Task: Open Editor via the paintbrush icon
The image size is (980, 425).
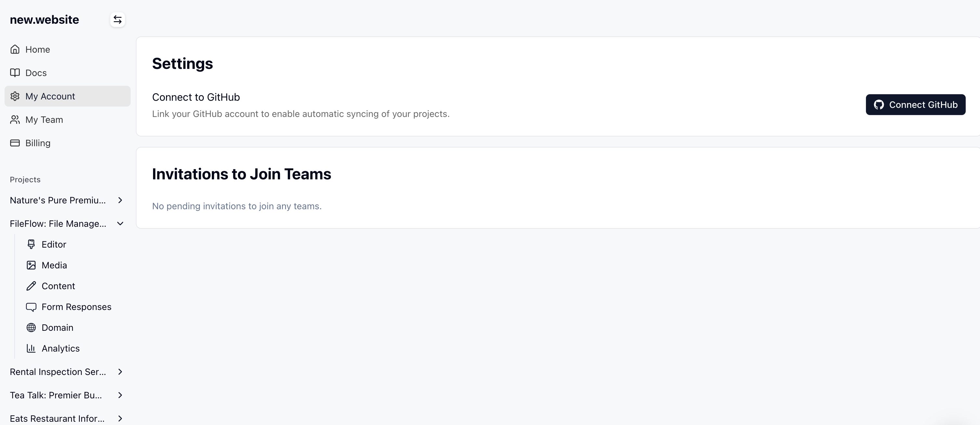Action: tap(31, 244)
